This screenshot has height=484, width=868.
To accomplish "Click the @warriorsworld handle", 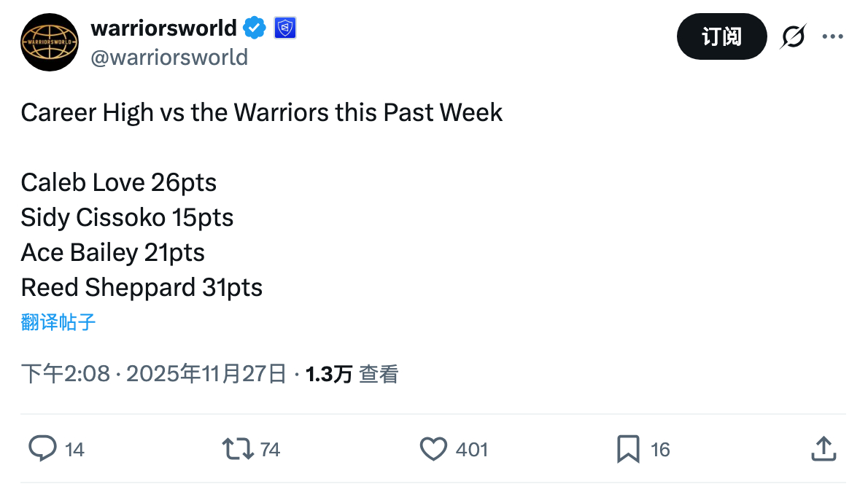I will click(170, 57).
